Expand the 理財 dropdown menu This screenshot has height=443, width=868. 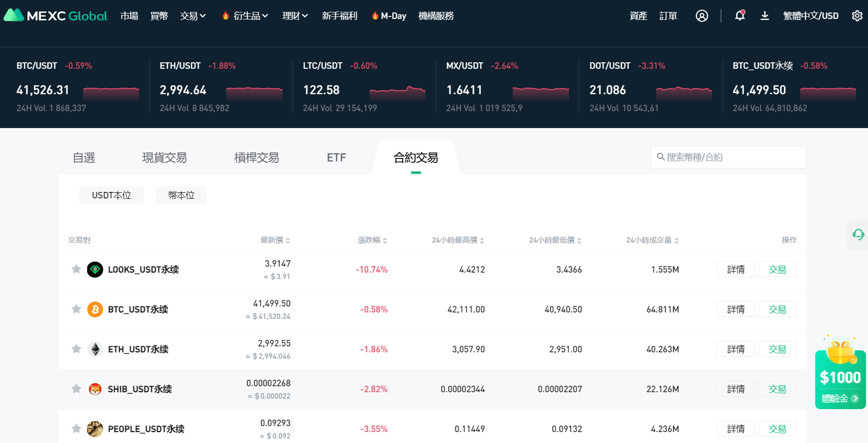point(295,16)
